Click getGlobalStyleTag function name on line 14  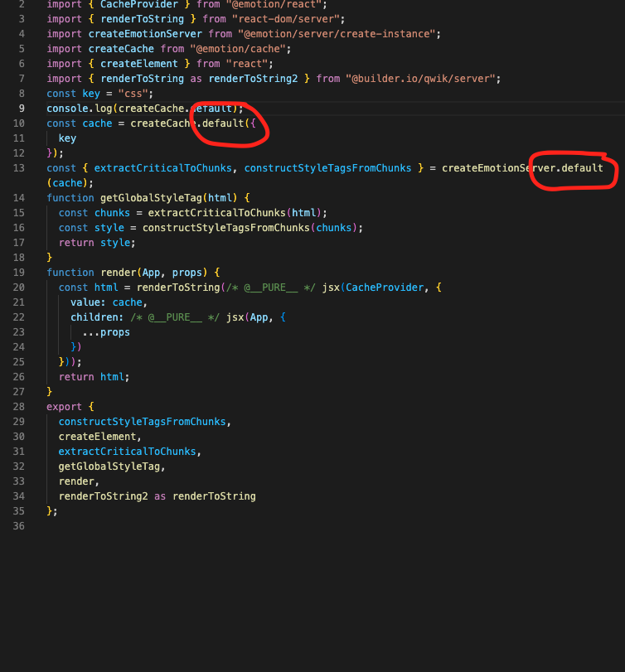151,198
